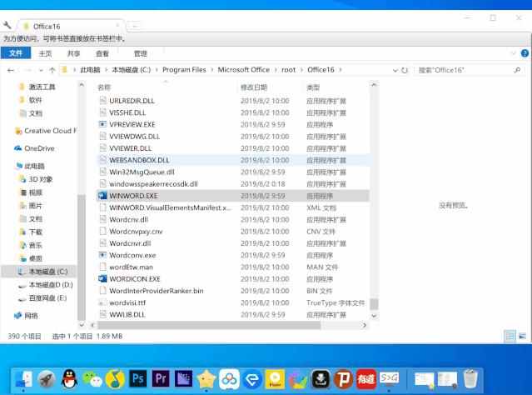Navigate to Program Files breadcrumb

click(184, 70)
